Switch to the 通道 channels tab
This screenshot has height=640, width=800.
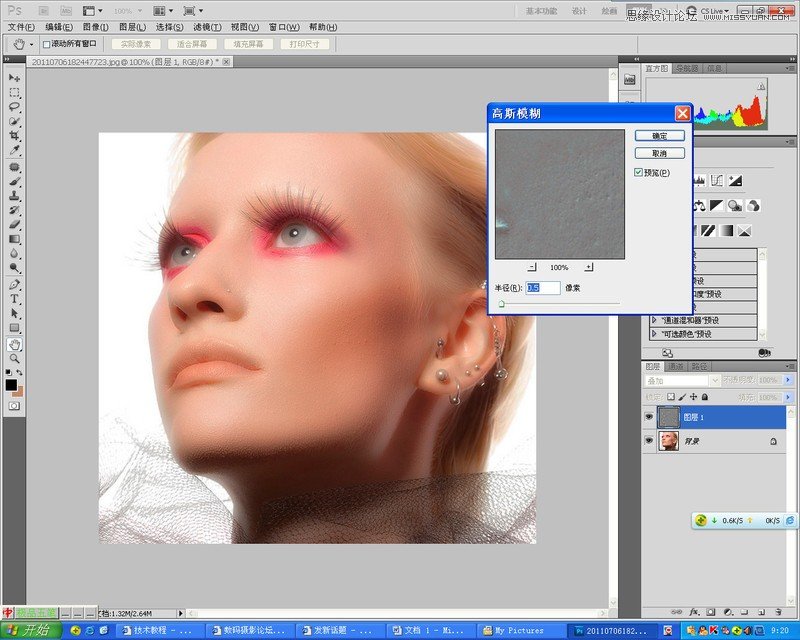(676, 367)
